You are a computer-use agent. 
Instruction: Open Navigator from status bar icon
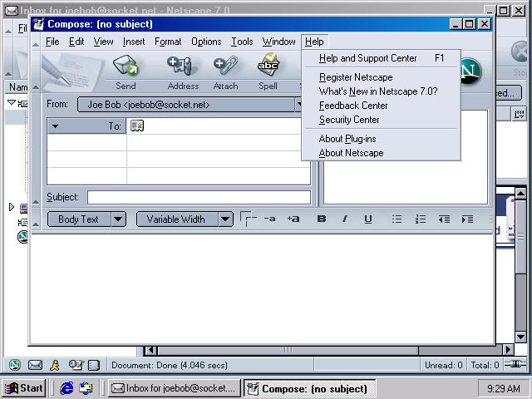[x=15, y=365]
